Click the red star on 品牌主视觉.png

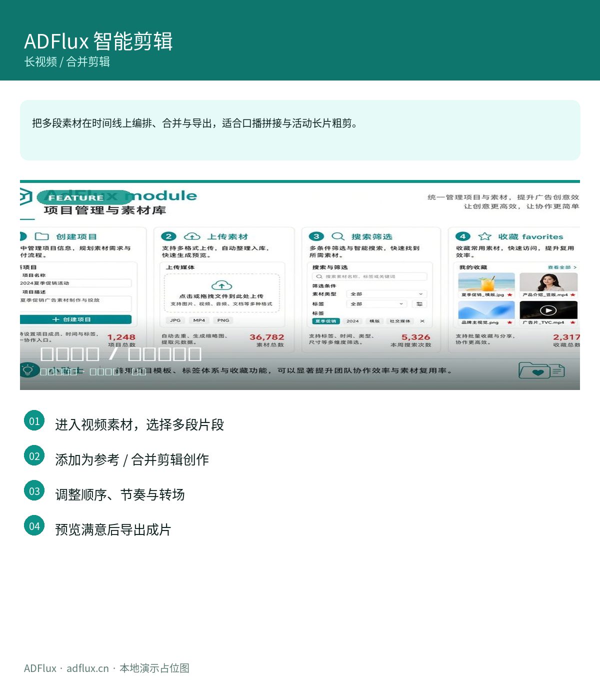[509, 322]
